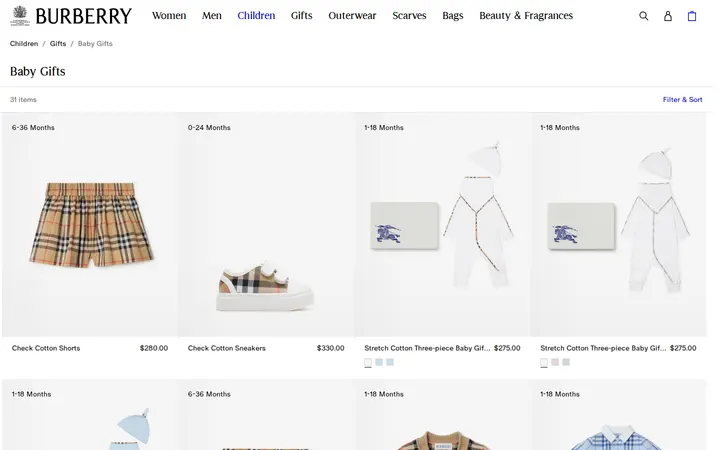Viewport: 720px width, 450px height.
Task: Select second pale blue swatch on third product
Action: tap(390, 362)
